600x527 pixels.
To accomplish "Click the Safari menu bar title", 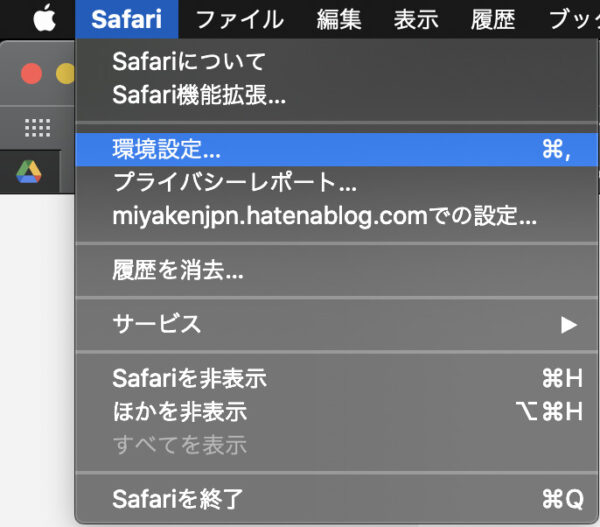I will 126,18.
